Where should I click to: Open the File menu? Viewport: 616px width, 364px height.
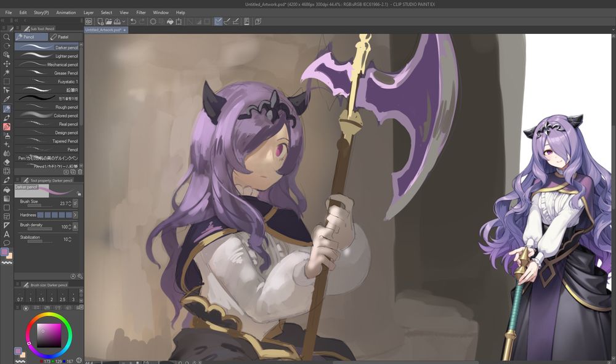coord(9,12)
